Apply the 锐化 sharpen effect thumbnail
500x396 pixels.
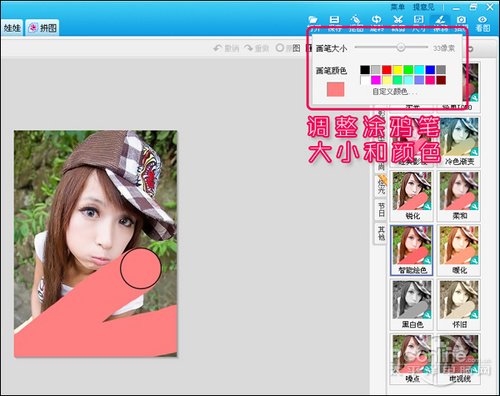(412, 196)
